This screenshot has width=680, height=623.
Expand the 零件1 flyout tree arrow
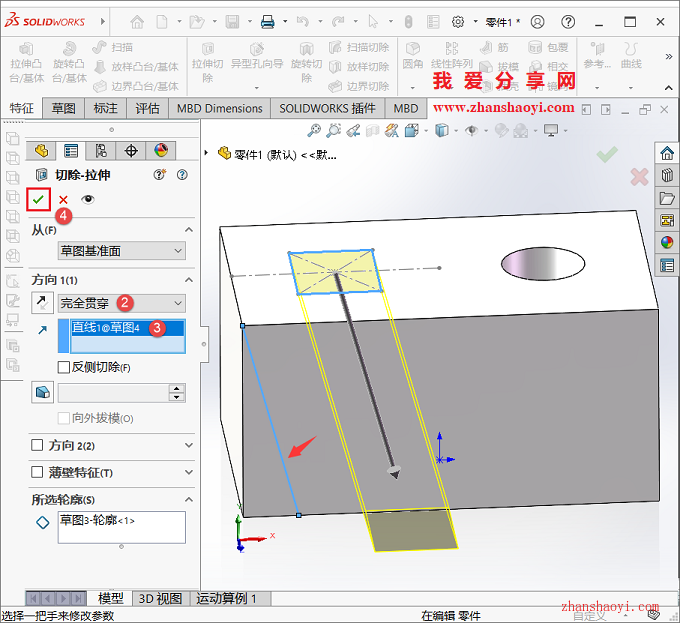point(206,153)
